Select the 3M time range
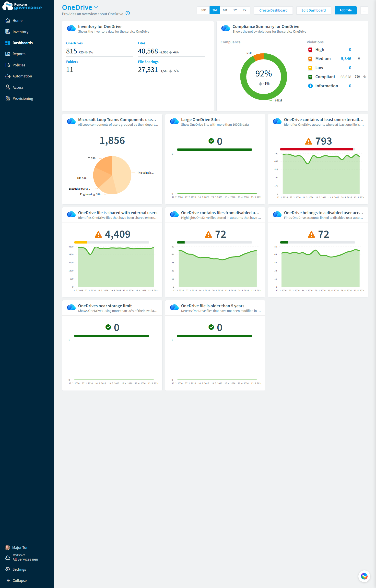This screenshot has height=588, width=376. pyautogui.click(x=214, y=10)
